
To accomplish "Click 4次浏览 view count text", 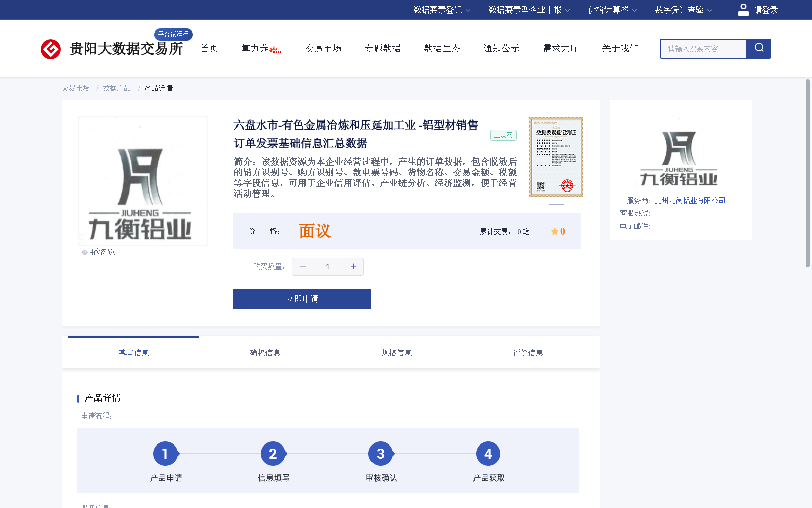I will (103, 252).
